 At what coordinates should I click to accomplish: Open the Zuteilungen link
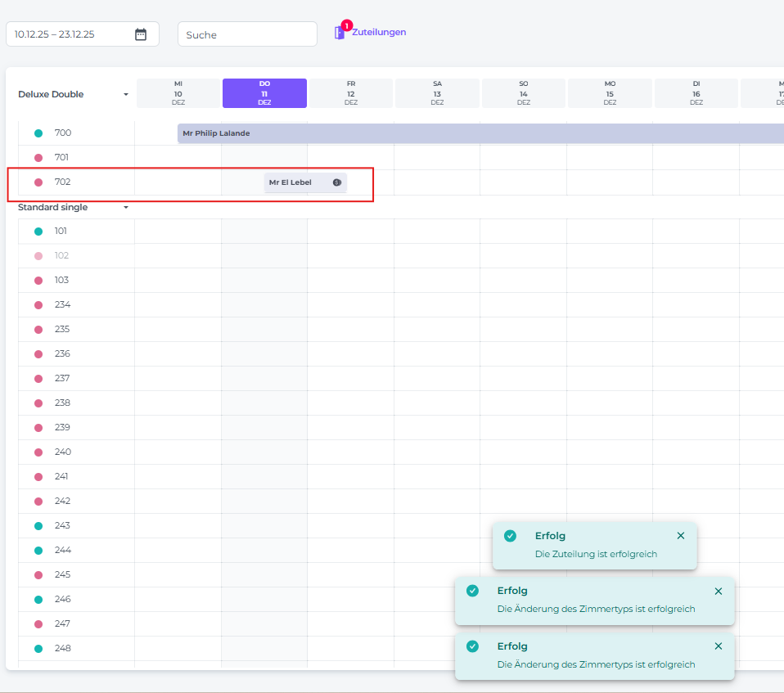click(x=379, y=33)
